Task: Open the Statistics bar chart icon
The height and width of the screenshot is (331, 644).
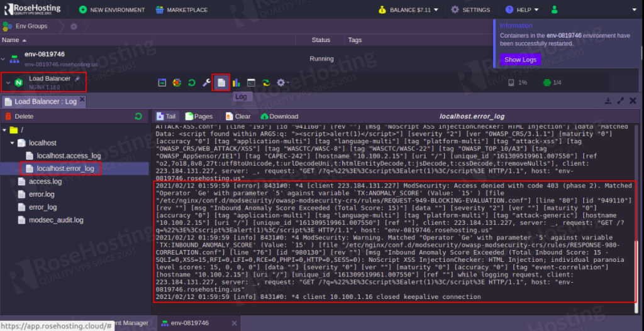Action: click(236, 83)
